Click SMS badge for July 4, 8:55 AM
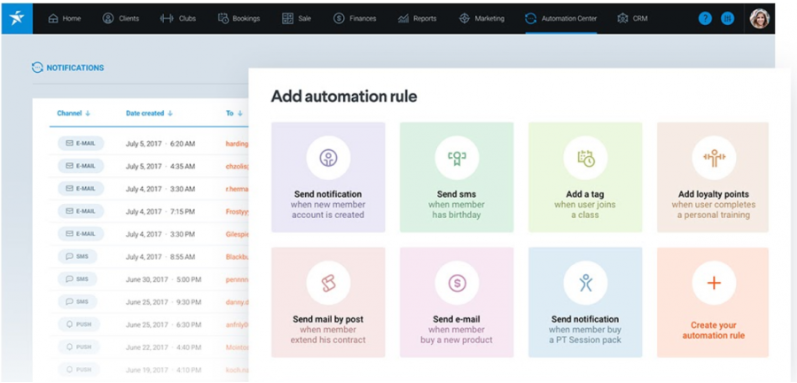The width and height of the screenshot is (797, 383). (x=77, y=257)
